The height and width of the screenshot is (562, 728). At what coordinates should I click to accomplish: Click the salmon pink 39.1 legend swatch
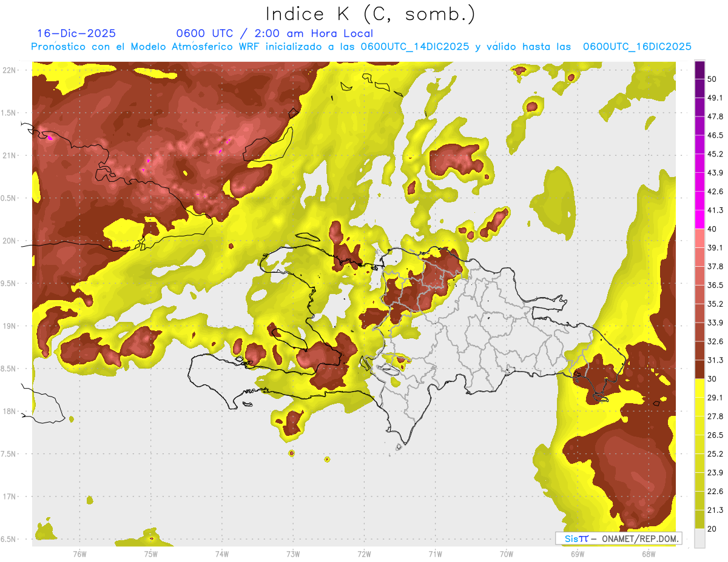click(699, 238)
